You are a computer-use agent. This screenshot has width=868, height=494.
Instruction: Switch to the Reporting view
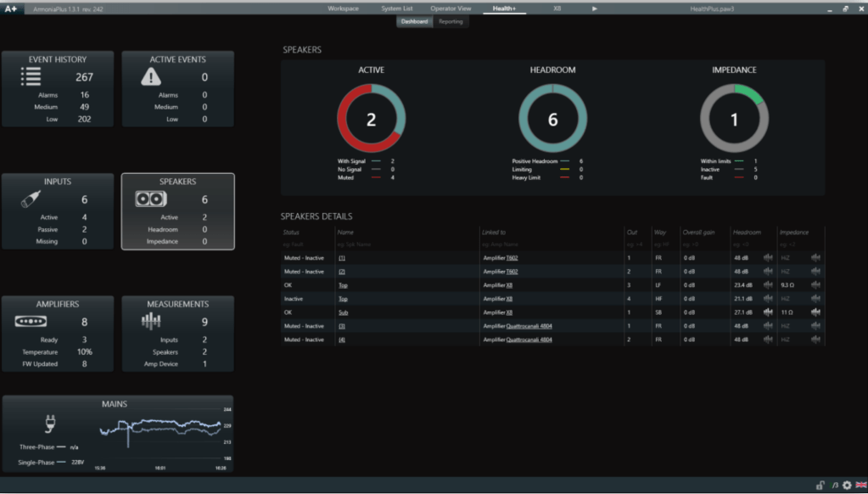451,21
